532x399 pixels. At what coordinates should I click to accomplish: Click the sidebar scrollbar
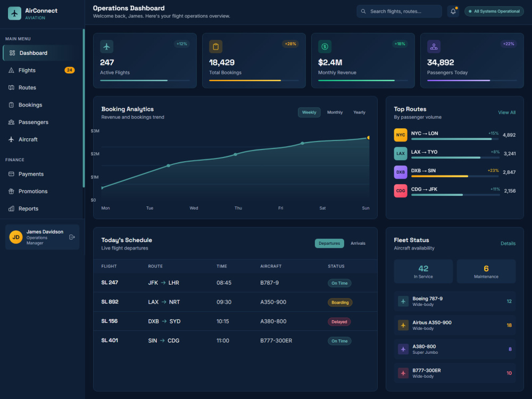coord(84,108)
